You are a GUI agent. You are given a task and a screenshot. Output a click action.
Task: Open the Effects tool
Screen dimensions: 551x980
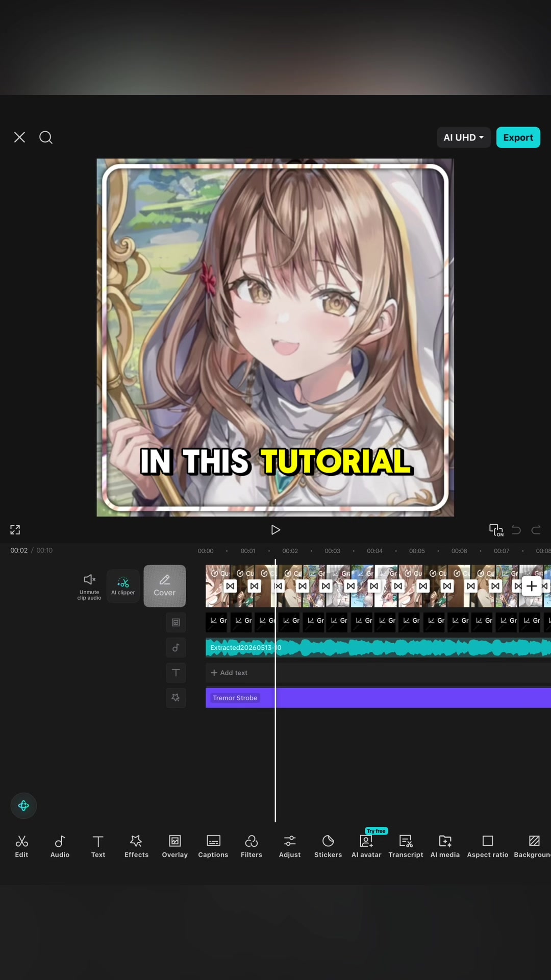(136, 846)
